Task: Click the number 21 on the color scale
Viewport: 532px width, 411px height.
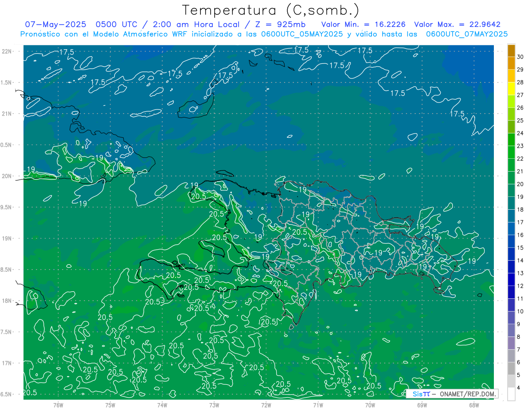Action: point(521,171)
